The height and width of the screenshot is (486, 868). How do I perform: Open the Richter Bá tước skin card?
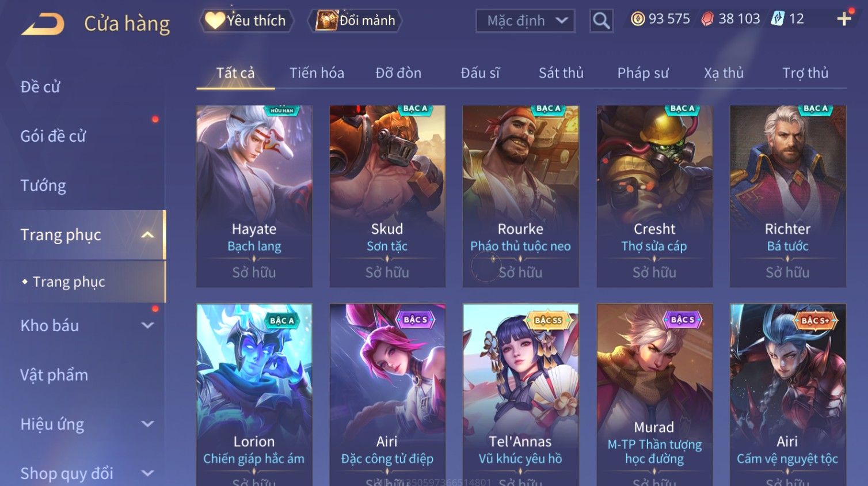(788, 196)
